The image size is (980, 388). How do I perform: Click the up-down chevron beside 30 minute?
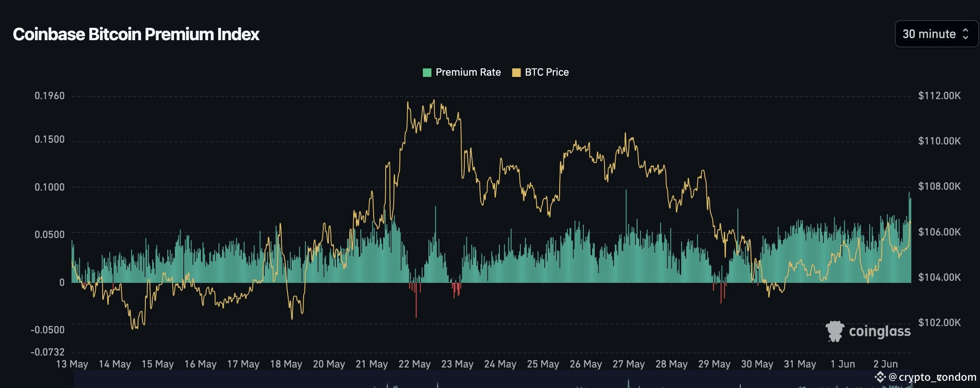click(965, 34)
